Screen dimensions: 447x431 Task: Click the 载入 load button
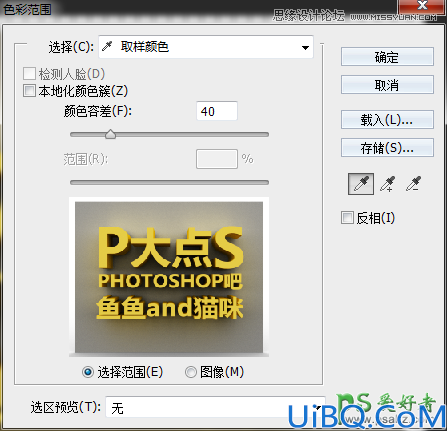(387, 119)
